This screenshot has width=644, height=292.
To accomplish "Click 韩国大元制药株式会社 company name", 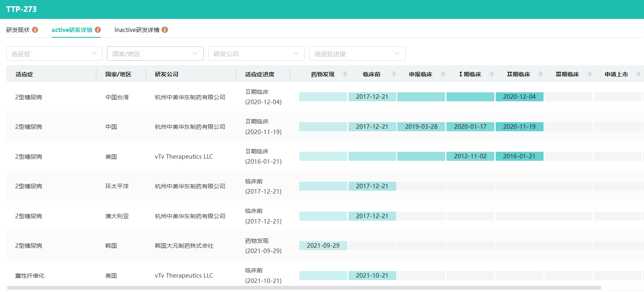I will pos(184,246).
